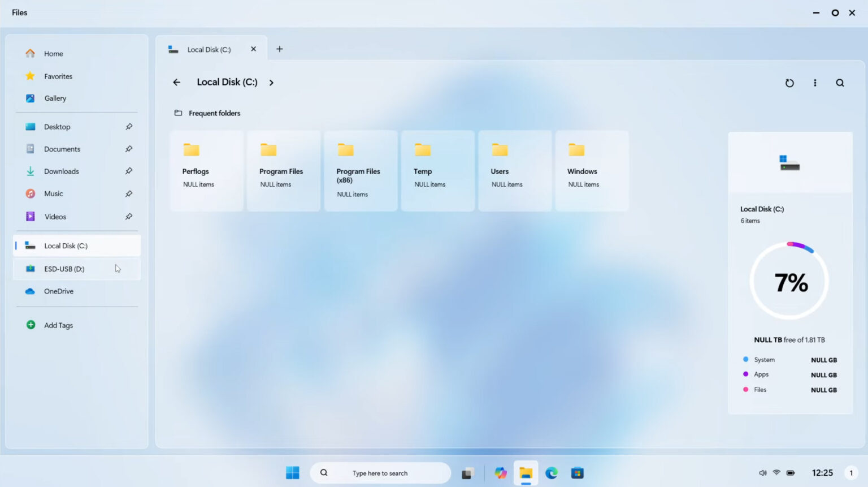Add Tags using the green plus button
Screen dimensions: 868x487
(x=31, y=325)
